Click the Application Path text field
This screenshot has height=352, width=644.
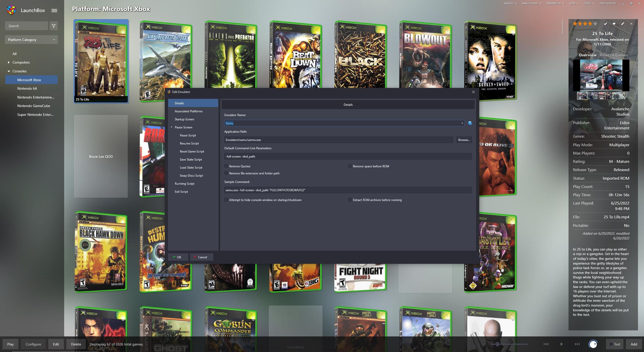[x=339, y=140]
